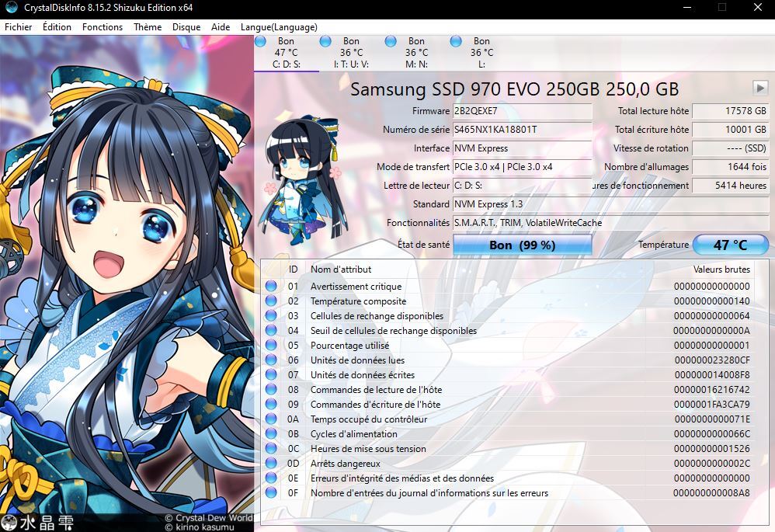
Task: Click the status dot beside Température composite
Action: pyautogui.click(x=271, y=301)
